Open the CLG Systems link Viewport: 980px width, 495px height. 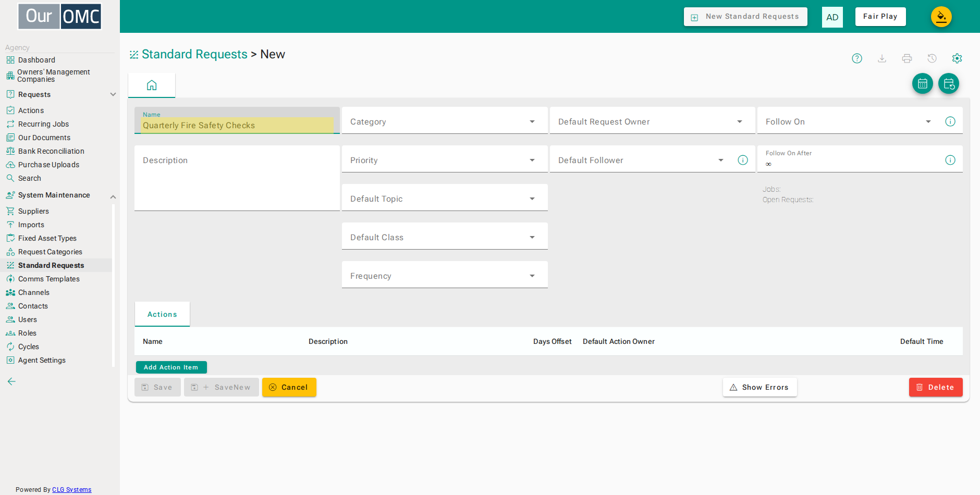pos(71,490)
